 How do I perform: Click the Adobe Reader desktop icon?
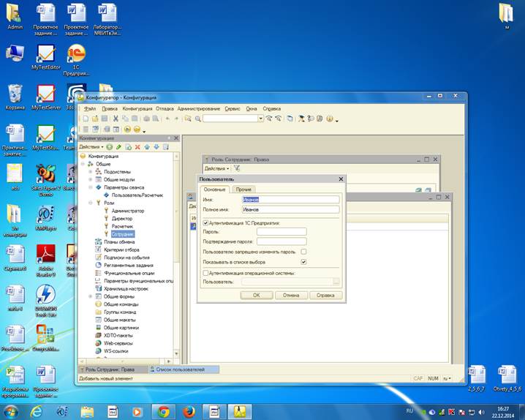[x=46, y=260]
